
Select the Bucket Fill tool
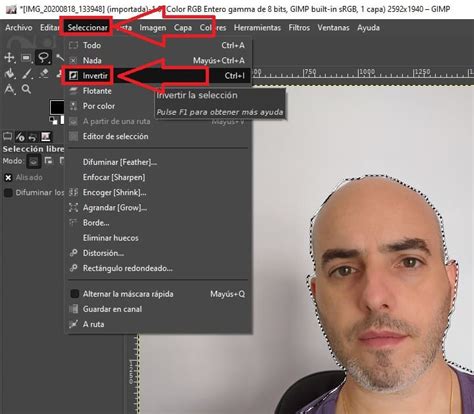click(9, 73)
